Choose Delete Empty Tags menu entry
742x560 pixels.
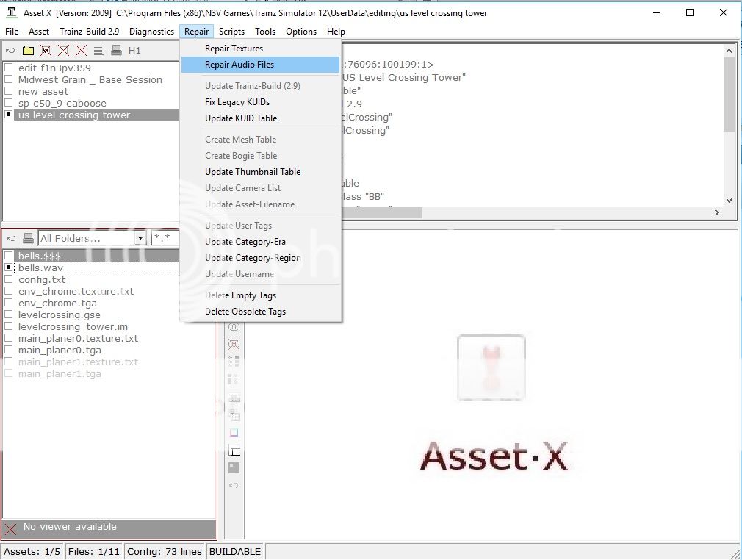(260, 295)
